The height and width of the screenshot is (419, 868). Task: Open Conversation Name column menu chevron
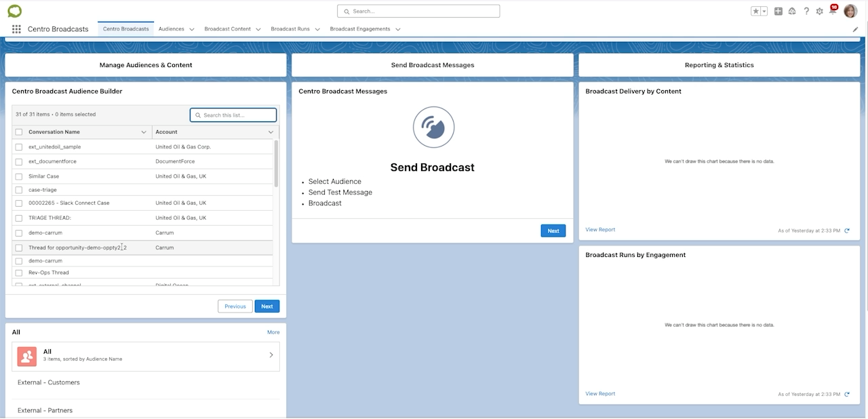pos(144,132)
